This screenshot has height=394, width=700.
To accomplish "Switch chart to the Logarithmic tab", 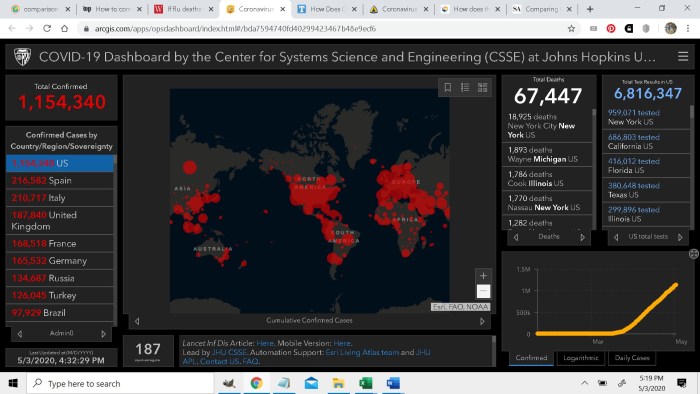I will [580, 358].
